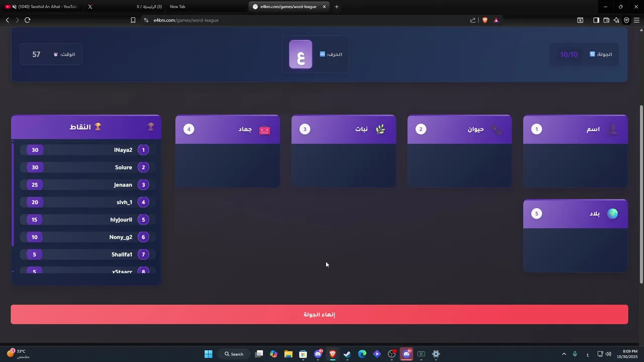
Task: Open the Leo AI sparkle icon
Action: click(x=616, y=20)
